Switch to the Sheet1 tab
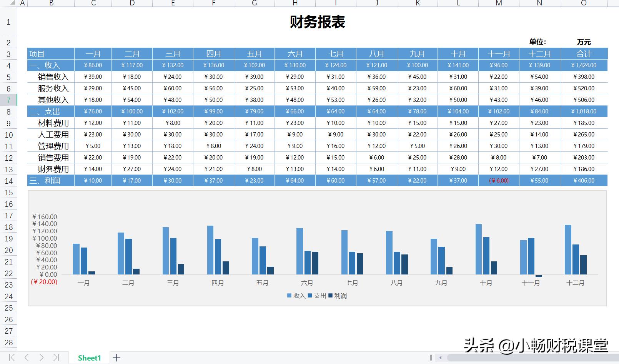619x364 pixels. tap(89, 358)
